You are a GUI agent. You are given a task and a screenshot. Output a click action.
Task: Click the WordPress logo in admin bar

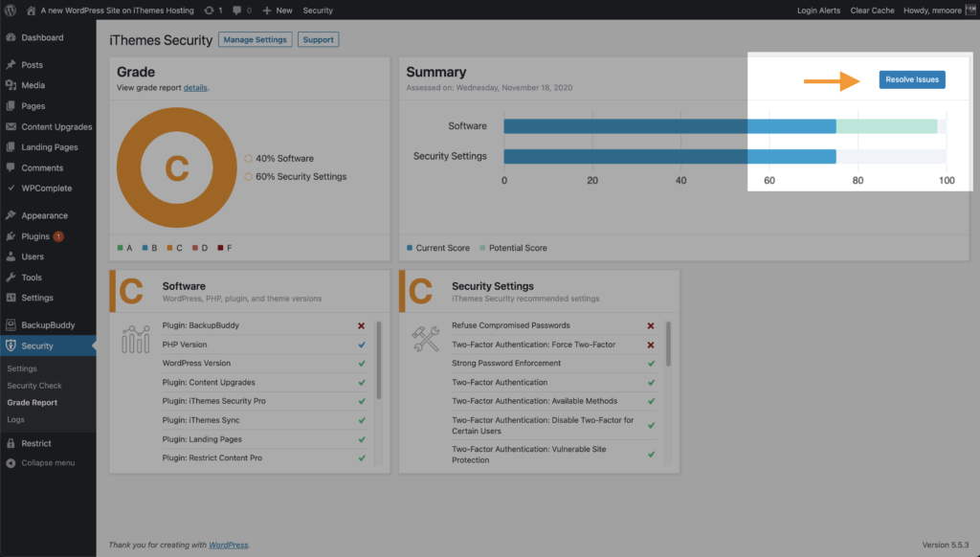tap(10, 10)
